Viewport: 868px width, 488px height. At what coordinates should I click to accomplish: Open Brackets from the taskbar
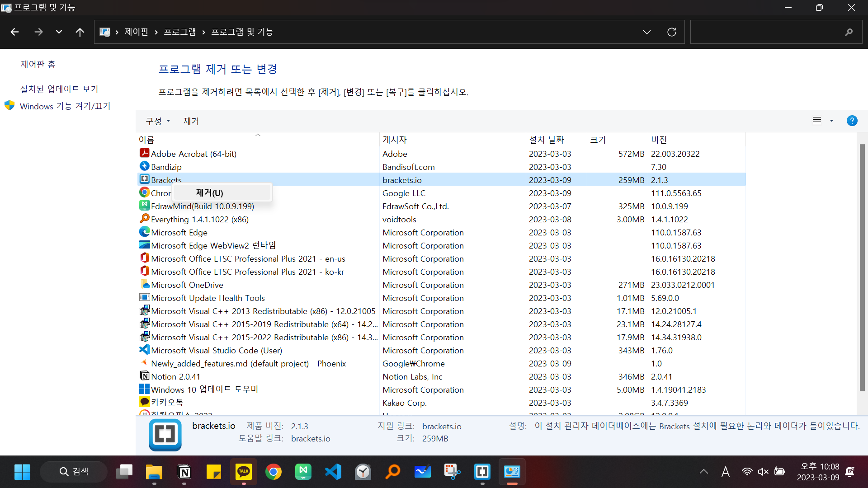pos(482,472)
